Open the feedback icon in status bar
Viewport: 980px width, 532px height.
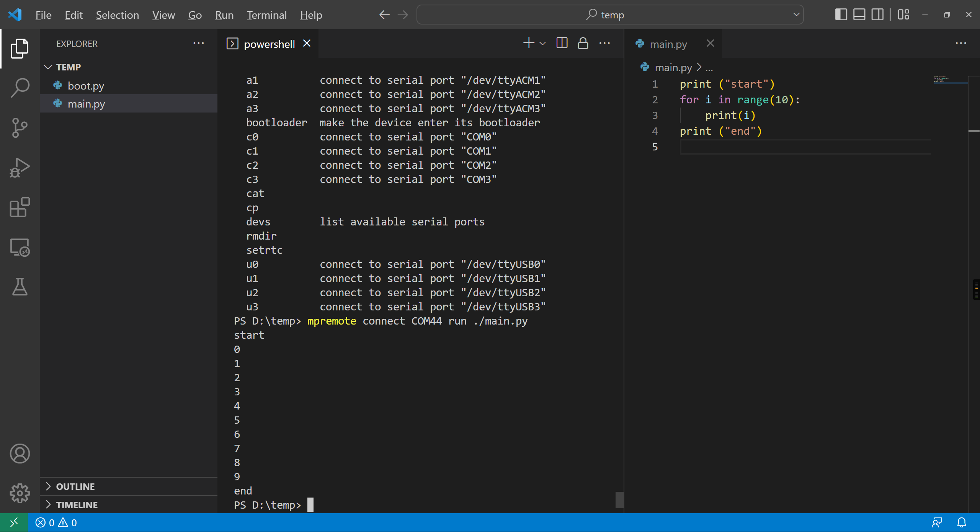pyautogui.click(x=937, y=522)
